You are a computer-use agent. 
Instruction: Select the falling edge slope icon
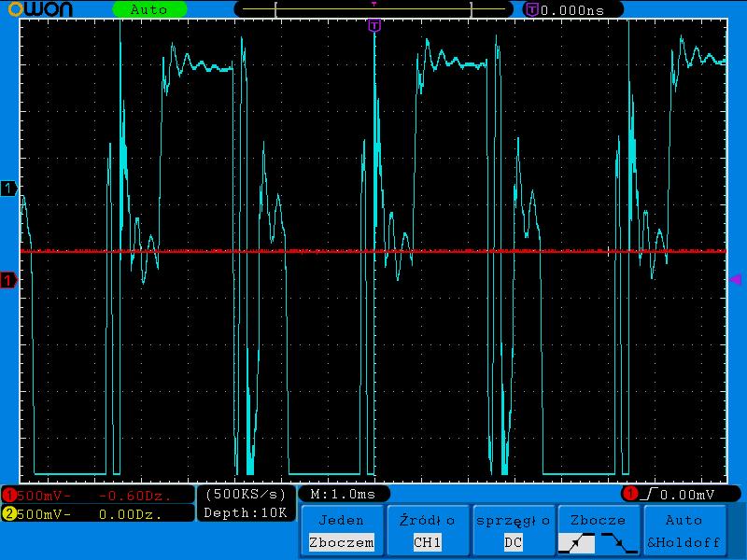pyautogui.click(x=619, y=543)
